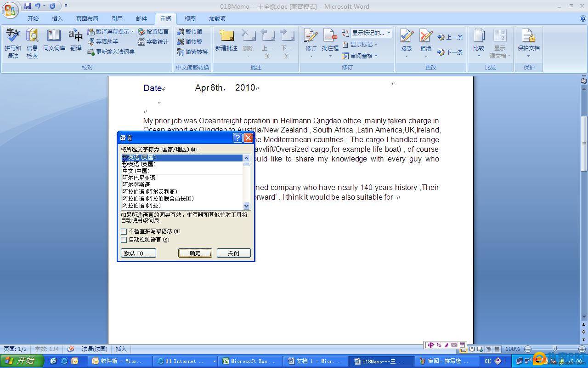Save document from quick access toolbar
The image size is (588, 368).
tap(28, 6)
